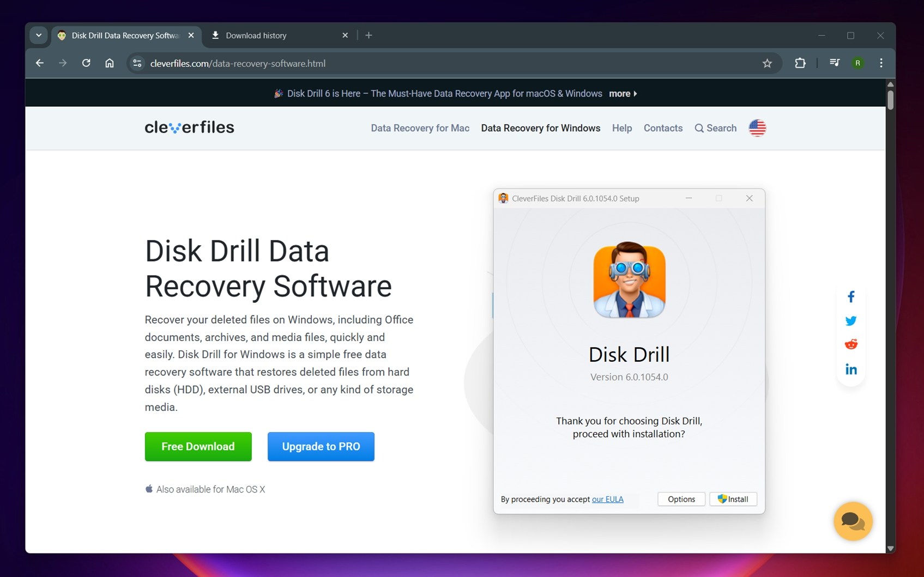Click the LinkedIn share icon
The image size is (924, 577).
click(850, 369)
